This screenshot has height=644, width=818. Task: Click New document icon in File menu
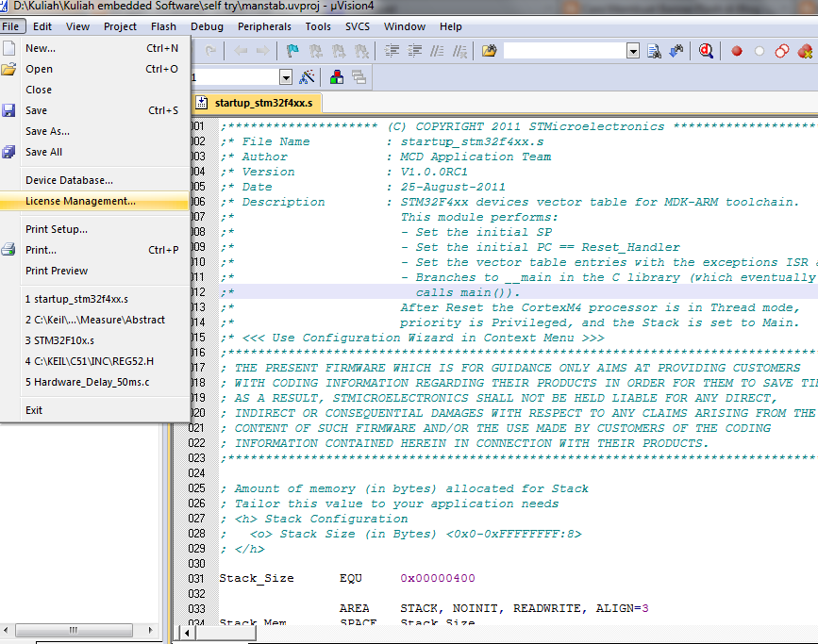[8, 48]
